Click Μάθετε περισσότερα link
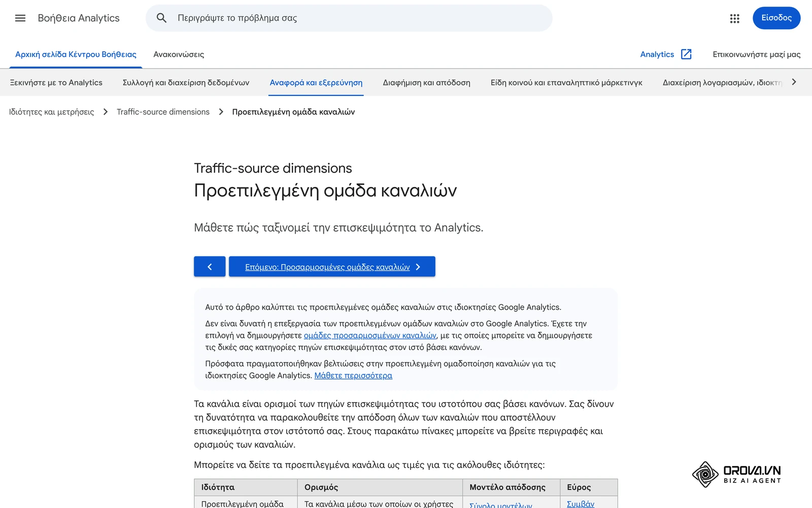812x508 pixels. 353,375
